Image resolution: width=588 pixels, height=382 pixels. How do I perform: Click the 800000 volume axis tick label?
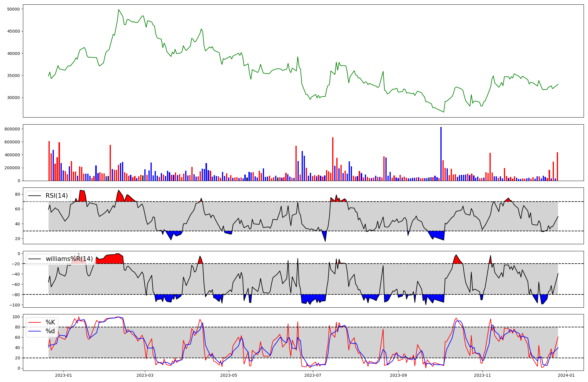[12, 129]
